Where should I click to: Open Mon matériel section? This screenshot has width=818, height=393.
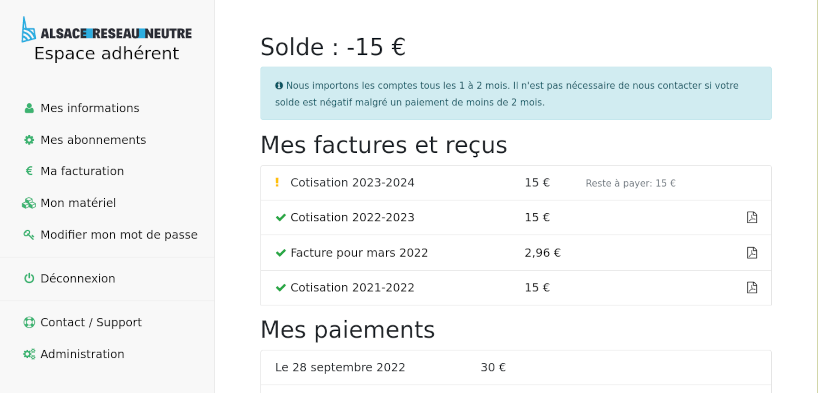pos(78,203)
